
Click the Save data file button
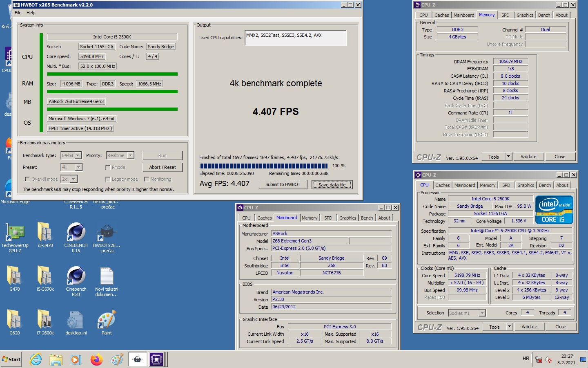pos(332,185)
